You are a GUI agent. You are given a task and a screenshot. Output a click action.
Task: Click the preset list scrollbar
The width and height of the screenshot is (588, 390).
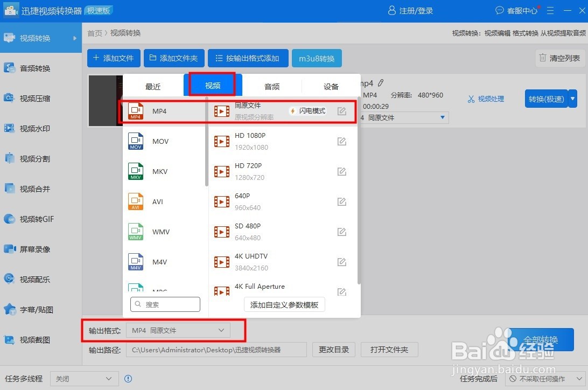[359, 191]
